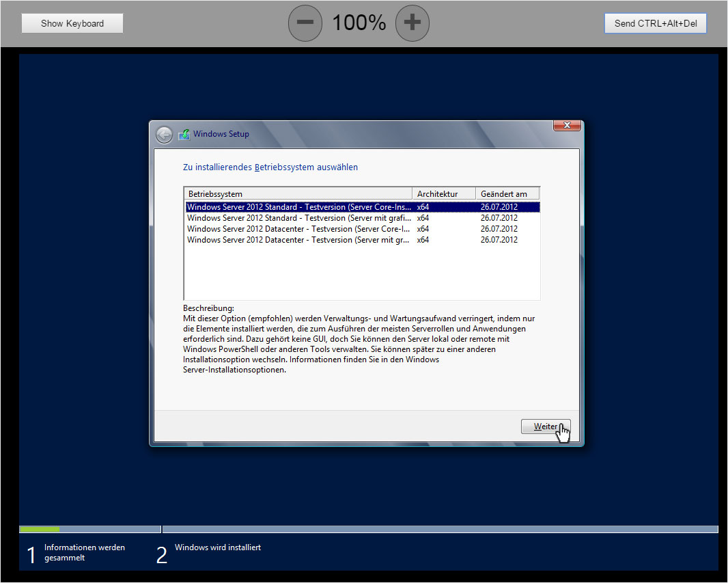
Task: Zoom in with the plus button
Action: tap(412, 23)
